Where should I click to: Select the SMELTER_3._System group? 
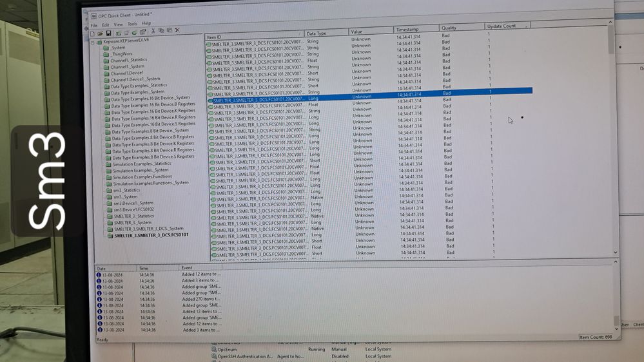pyautogui.click(x=133, y=223)
